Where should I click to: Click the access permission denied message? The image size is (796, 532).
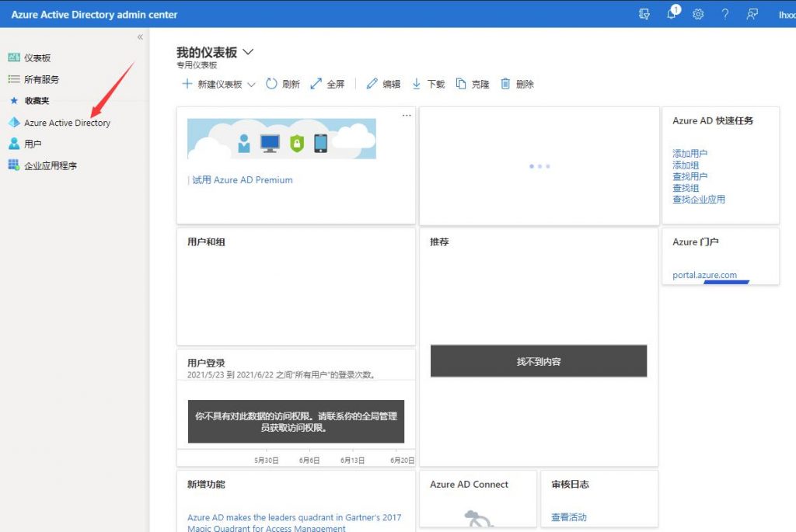pyautogui.click(x=296, y=422)
